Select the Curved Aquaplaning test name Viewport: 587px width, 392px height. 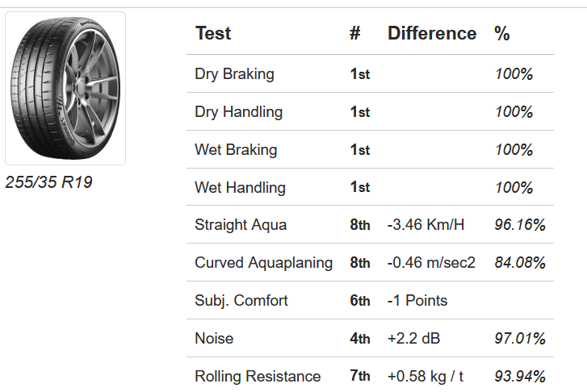pos(263,263)
